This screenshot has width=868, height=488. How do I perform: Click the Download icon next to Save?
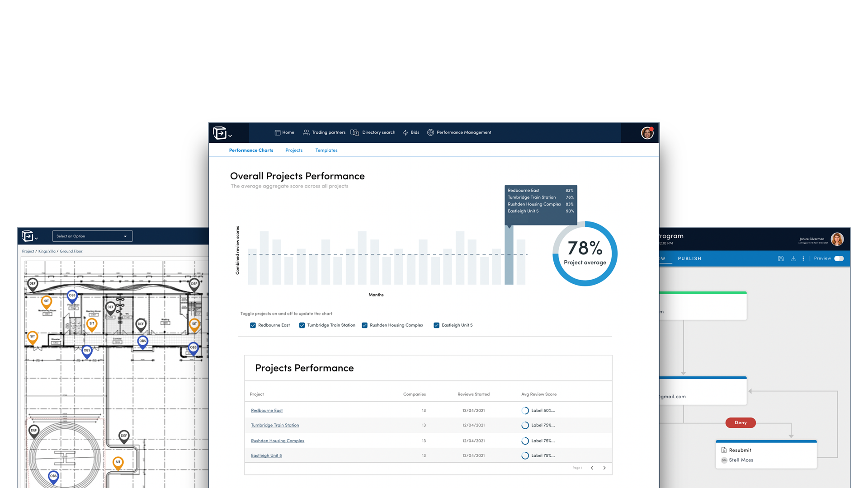793,258
